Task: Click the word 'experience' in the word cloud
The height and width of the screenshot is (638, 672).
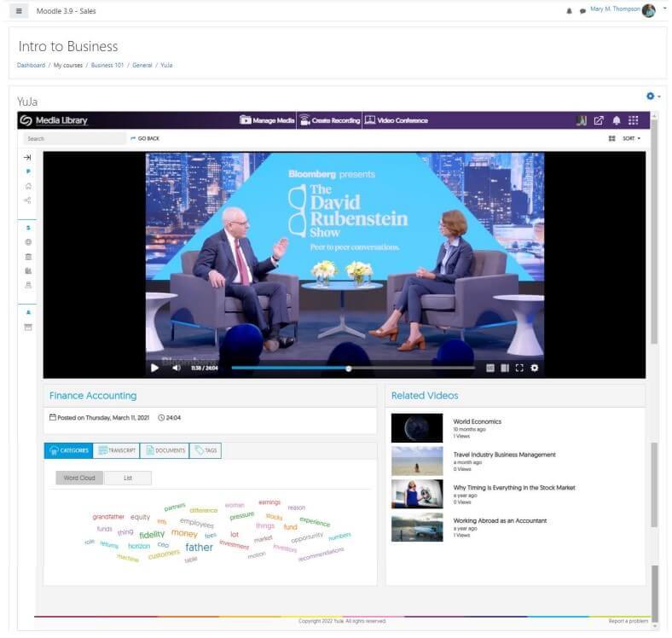Action: click(315, 521)
